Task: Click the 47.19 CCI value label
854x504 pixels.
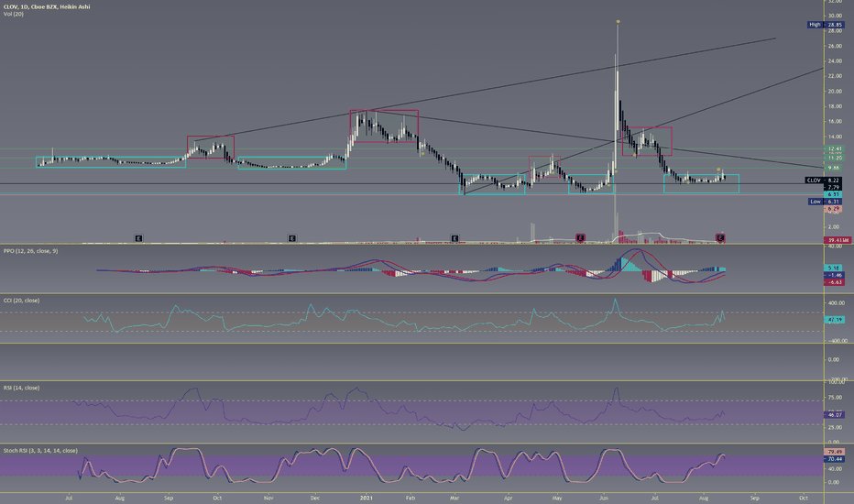Action: pyautogui.click(x=835, y=320)
